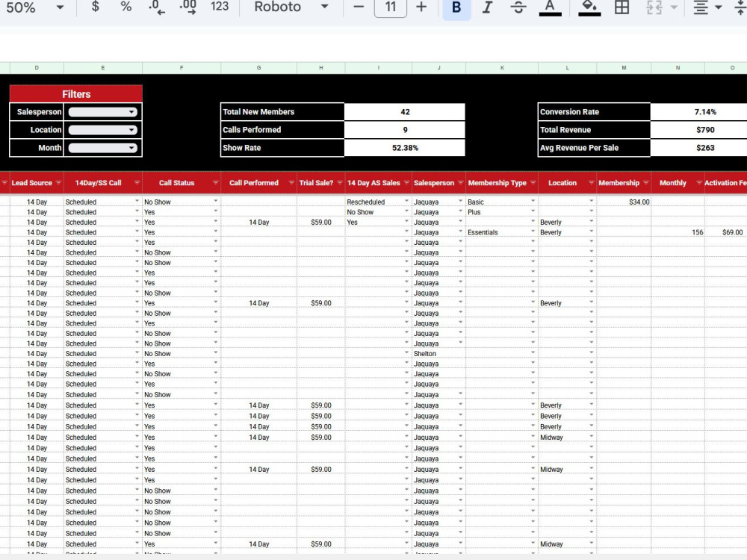The height and width of the screenshot is (560, 747).
Task: Select column G header
Action: pyautogui.click(x=258, y=68)
